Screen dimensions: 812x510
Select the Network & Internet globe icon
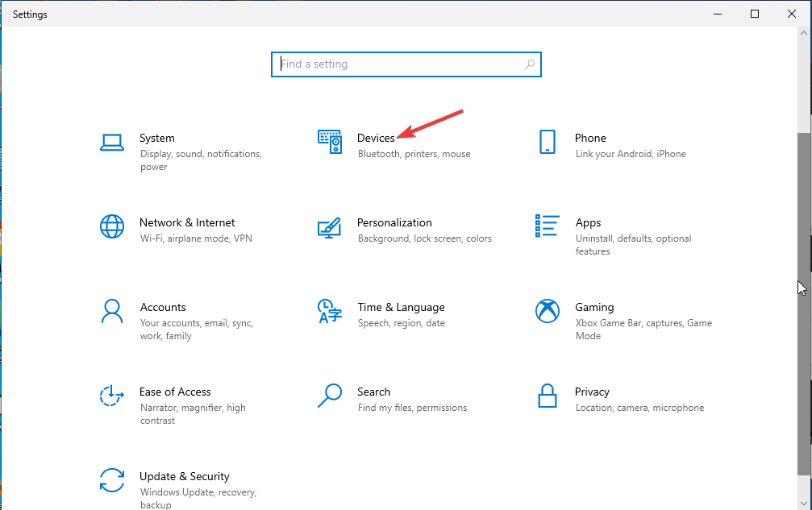coord(112,226)
